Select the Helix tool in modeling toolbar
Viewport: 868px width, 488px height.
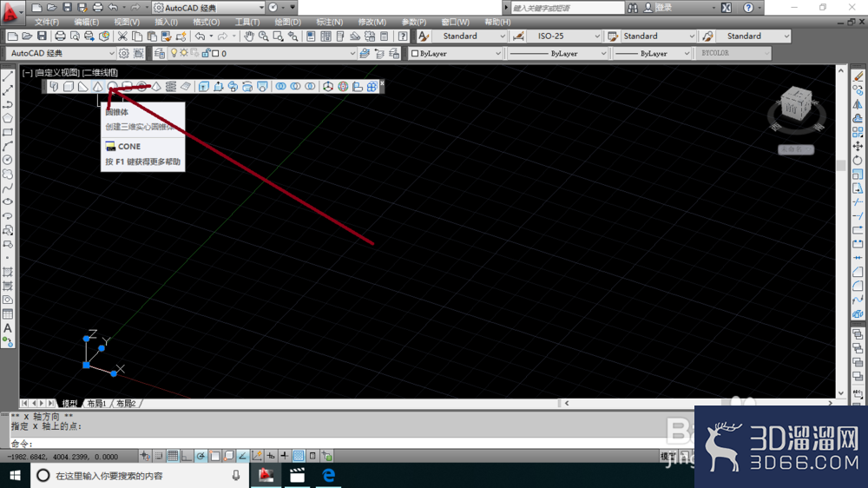click(x=170, y=87)
